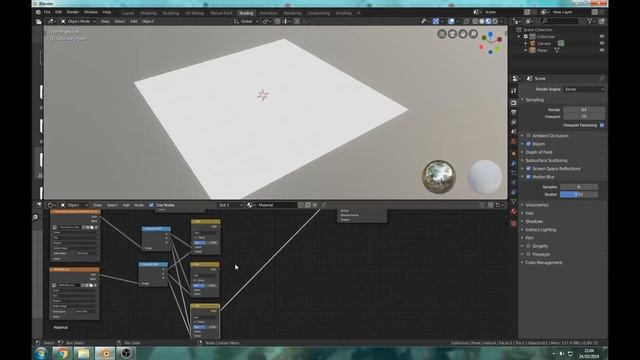
Task: Toggle the Freestyle checkbox
Action: point(529,254)
